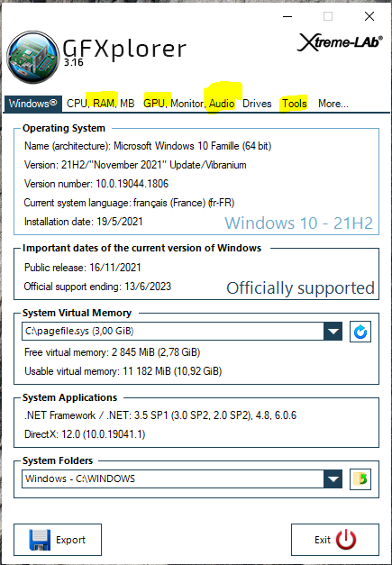Open the GPU, Monitor, Audio tab
The height and width of the screenshot is (565, 392).
[189, 104]
